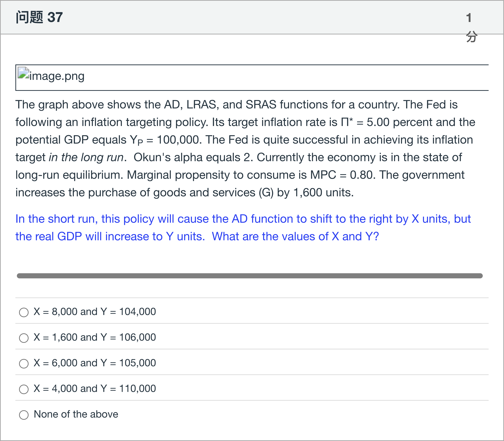The image size is (504, 441).
Task: Choose radio X = 1,600 and Y = 106,000
Action: pos(24,338)
